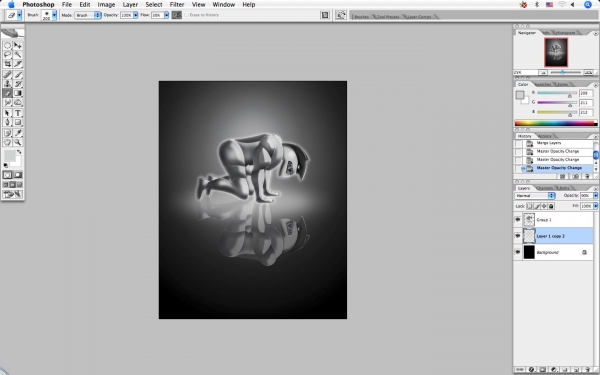600x375 pixels.
Task: Reset default colors icon in toolbox
Action: (6, 165)
